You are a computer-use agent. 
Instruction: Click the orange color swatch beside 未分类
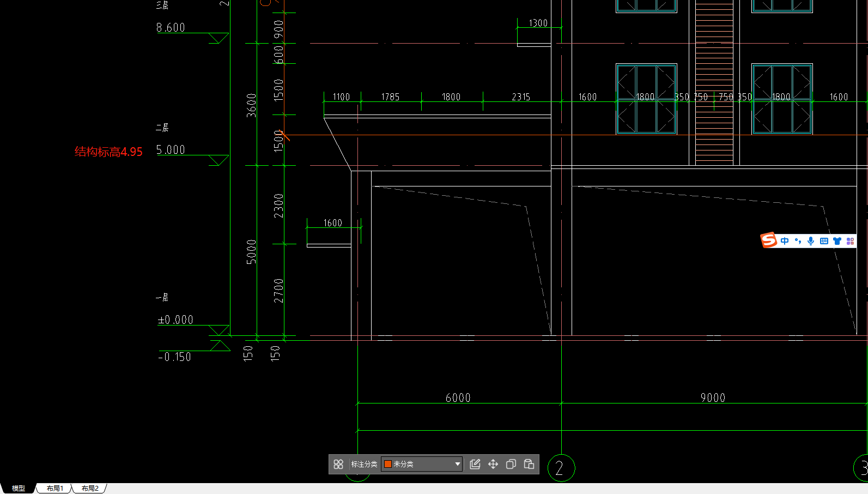(x=388, y=464)
